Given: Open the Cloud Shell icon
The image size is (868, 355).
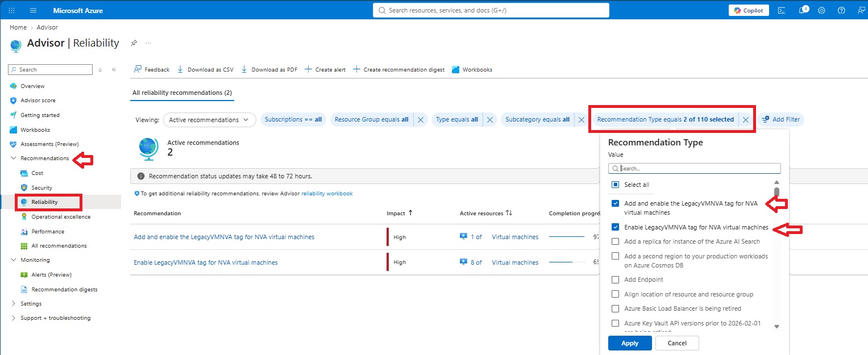Looking at the screenshot, I should [782, 10].
